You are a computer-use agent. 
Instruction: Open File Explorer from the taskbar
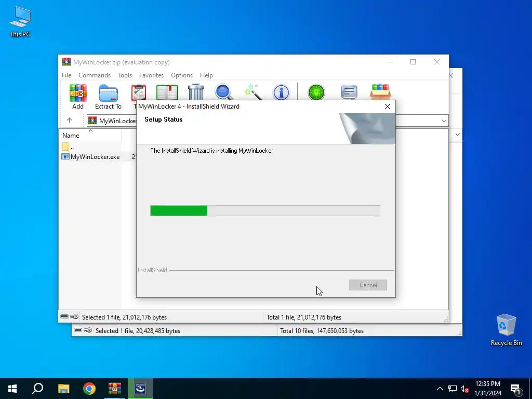coord(63,389)
